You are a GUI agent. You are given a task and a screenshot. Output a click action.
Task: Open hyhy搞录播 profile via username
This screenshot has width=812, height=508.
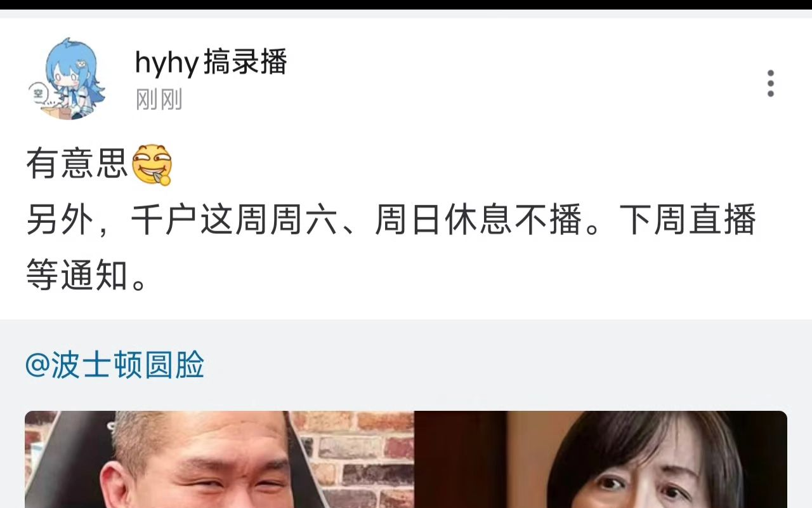[x=211, y=62]
